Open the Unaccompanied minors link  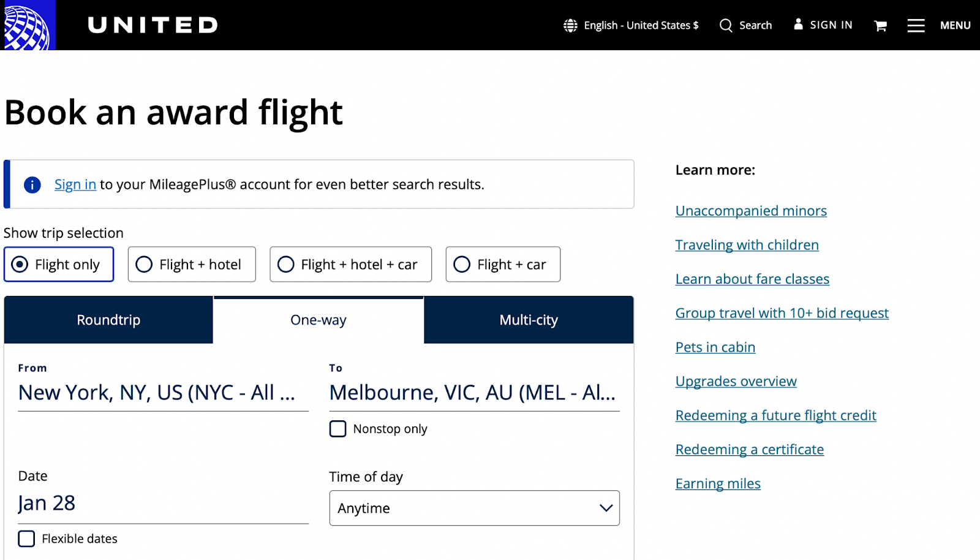751,211
